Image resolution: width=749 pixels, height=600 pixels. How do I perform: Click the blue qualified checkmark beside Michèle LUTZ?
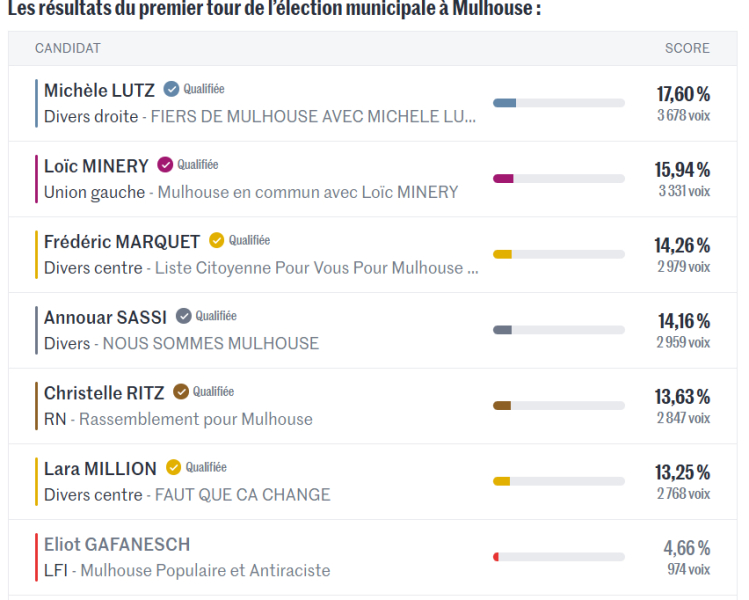[x=171, y=89]
